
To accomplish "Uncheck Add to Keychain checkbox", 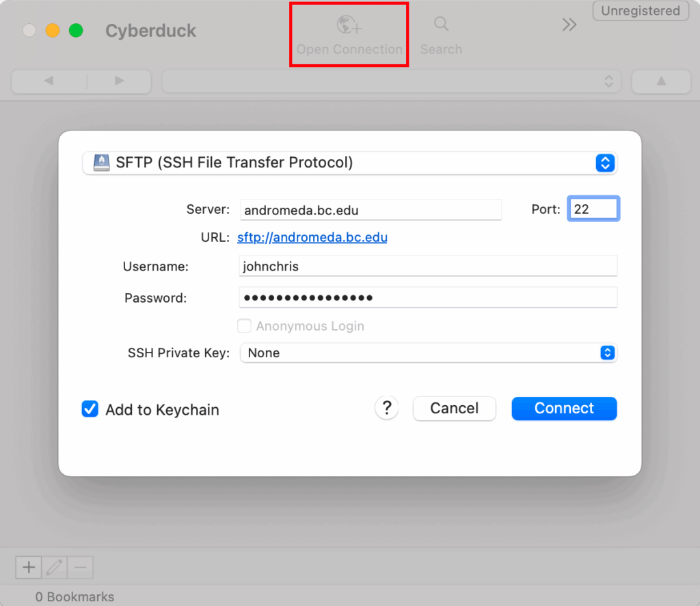I will pyautogui.click(x=90, y=409).
